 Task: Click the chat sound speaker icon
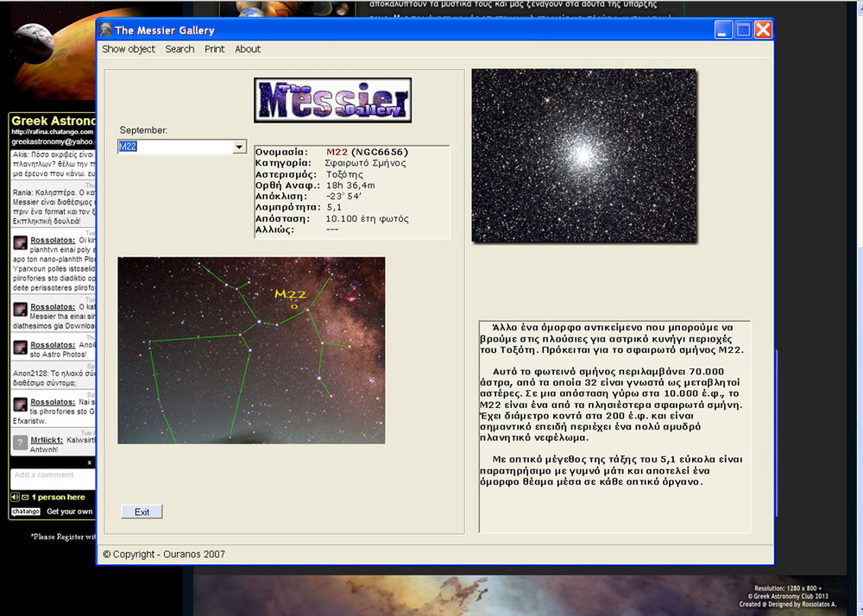point(16,497)
